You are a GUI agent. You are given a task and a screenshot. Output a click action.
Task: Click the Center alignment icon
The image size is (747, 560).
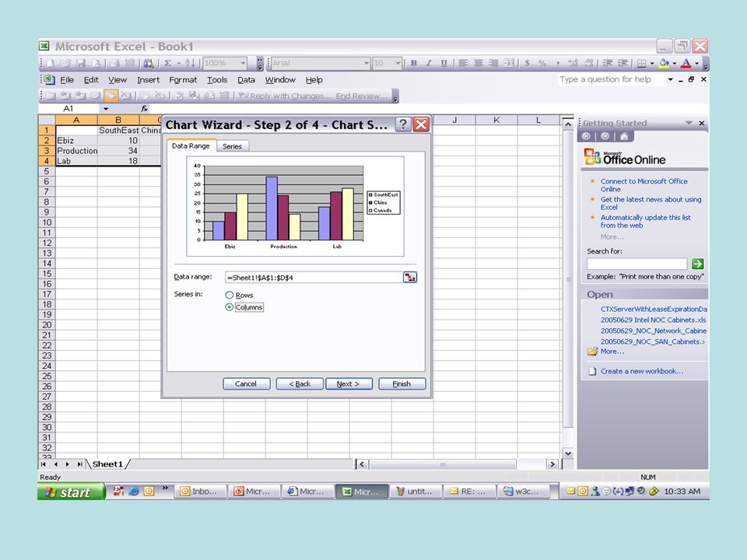479,63
